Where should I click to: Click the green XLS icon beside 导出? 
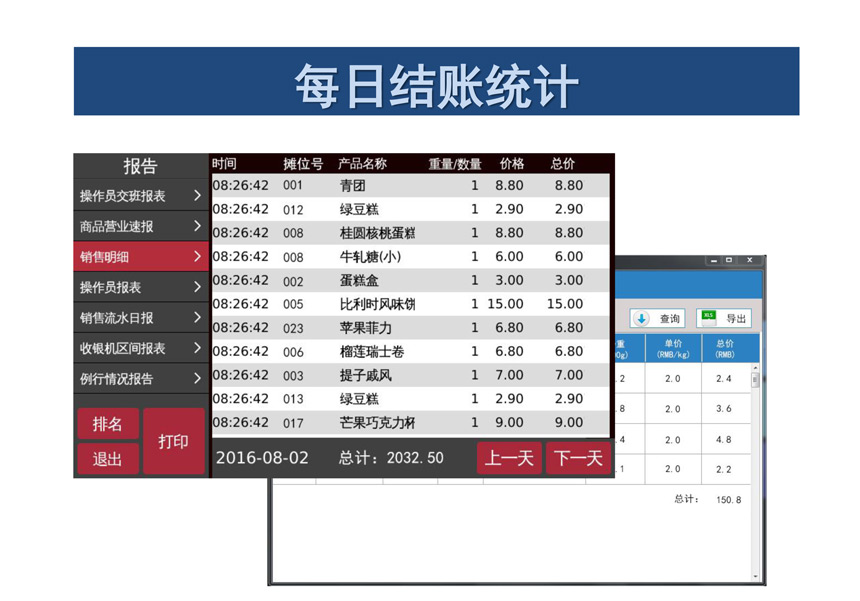pos(708,318)
